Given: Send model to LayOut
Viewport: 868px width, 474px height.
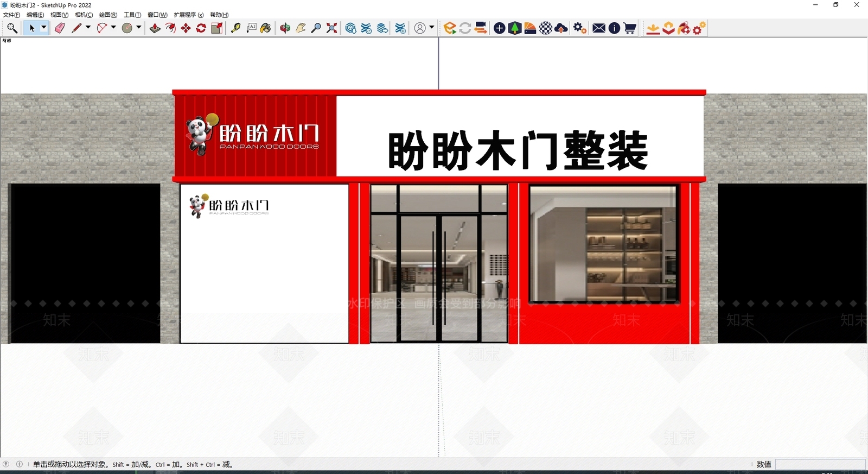Looking at the screenshot, I should (x=382, y=28).
